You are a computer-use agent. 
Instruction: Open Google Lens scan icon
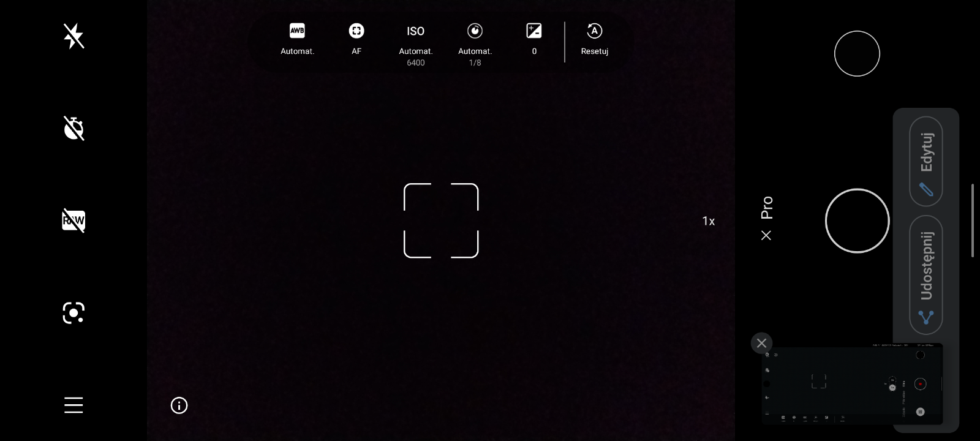(x=73, y=313)
